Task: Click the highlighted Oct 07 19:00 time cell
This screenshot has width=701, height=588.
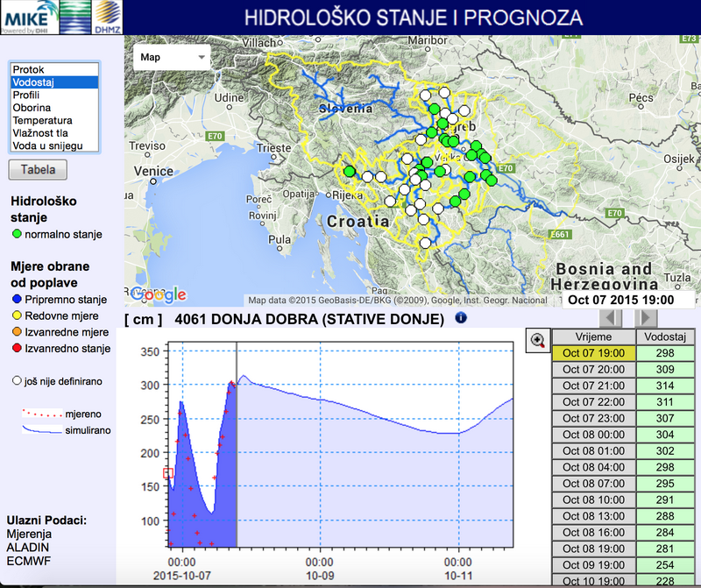Action: (592, 353)
